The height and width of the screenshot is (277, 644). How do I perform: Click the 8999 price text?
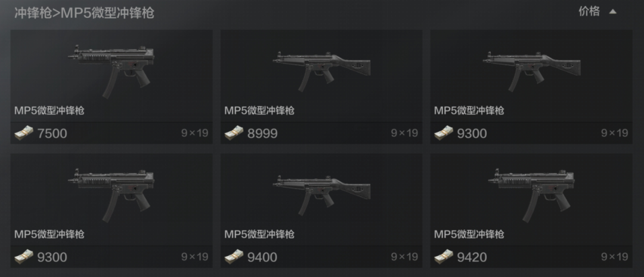tap(262, 134)
